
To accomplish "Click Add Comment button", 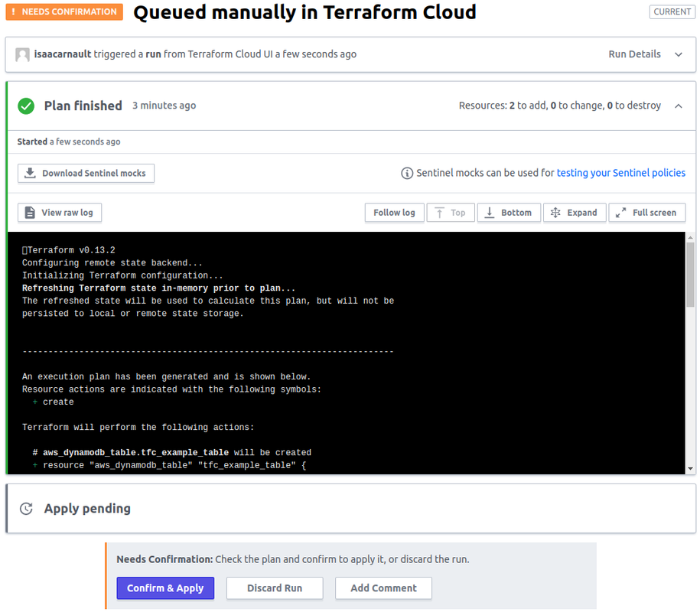I will pyautogui.click(x=383, y=588).
